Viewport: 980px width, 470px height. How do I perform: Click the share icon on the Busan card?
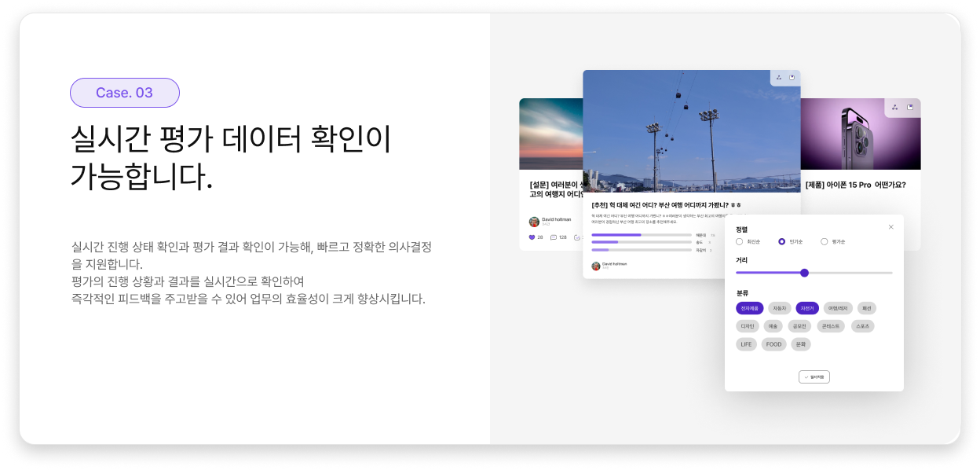point(779,77)
